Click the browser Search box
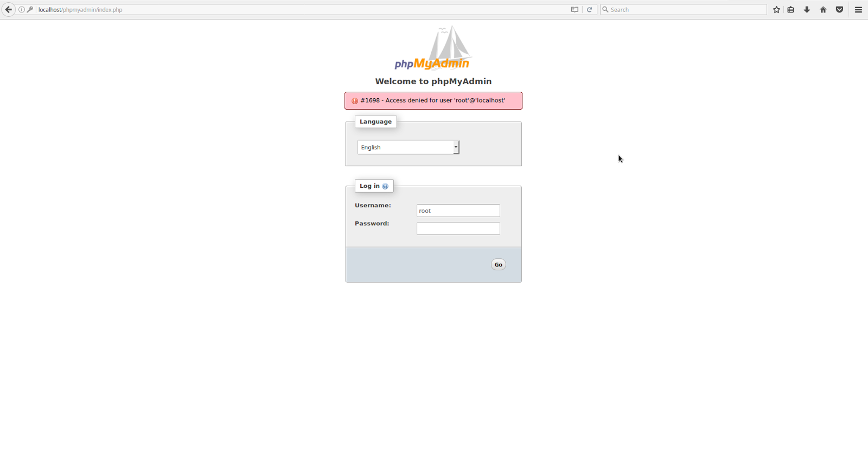Viewport: 868px width, 451px height. coord(684,10)
